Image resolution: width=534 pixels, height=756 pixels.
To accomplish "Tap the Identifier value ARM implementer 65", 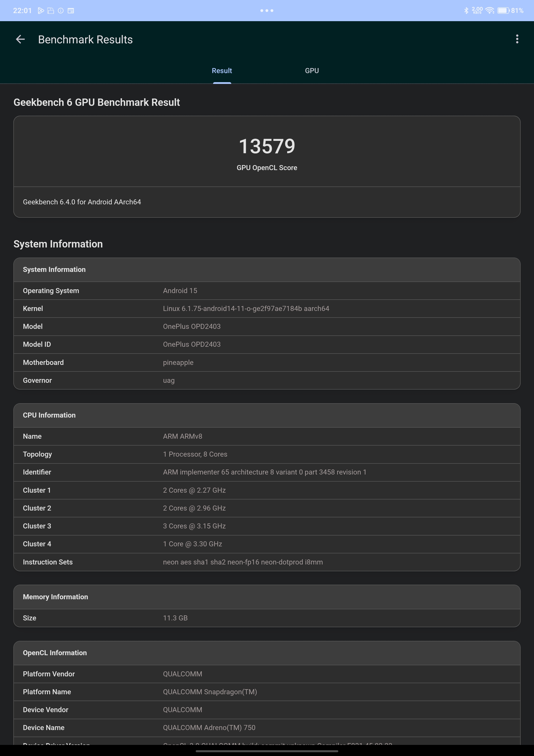I will [x=264, y=472].
